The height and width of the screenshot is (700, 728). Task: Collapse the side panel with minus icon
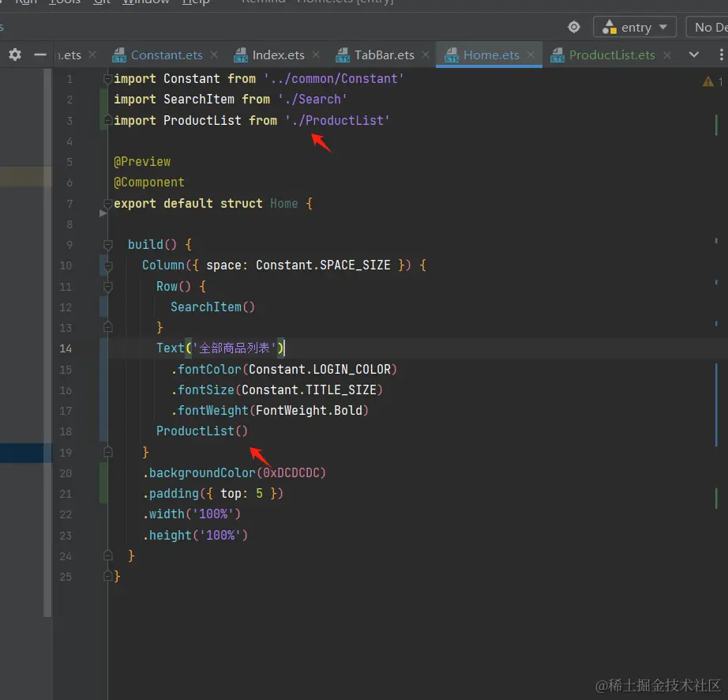point(40,55)
